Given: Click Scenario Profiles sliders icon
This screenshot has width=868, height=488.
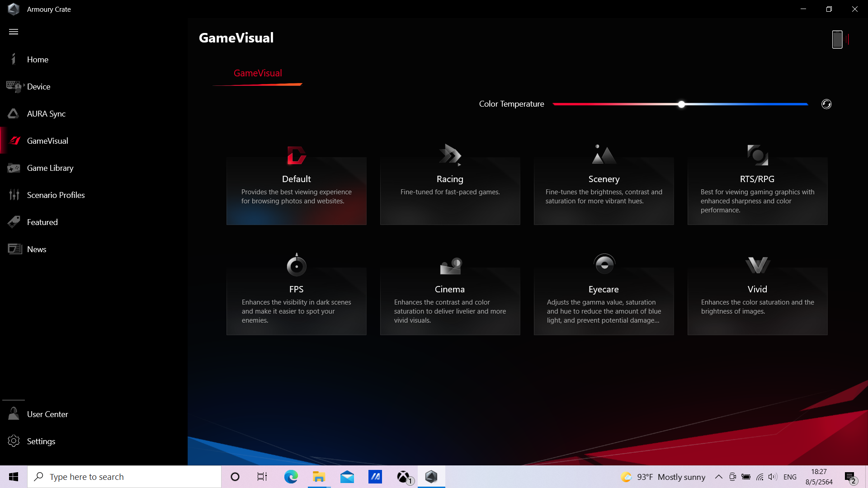Looking at the screenshot, I should tap(14, 195).
